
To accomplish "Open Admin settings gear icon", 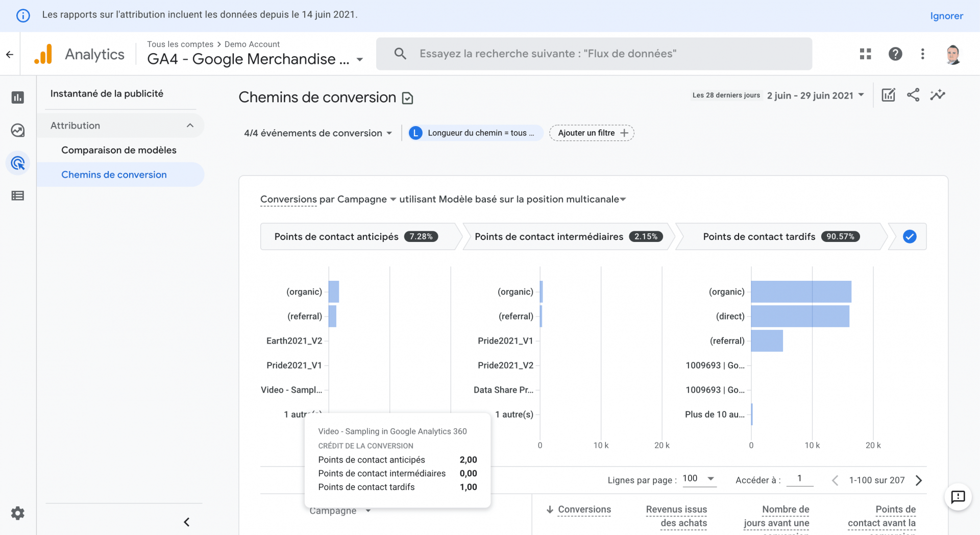I will pyautogui.click(x=18, y=513).
